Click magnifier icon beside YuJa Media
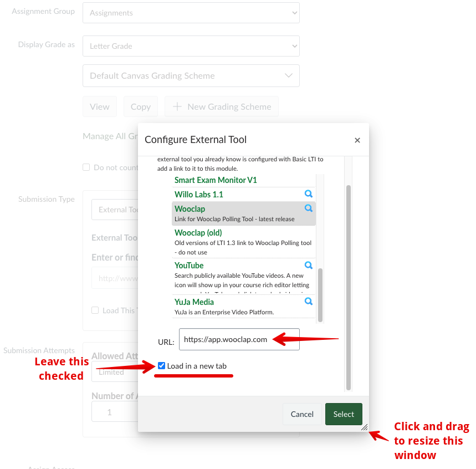476x469 pixels. point(309,302)
